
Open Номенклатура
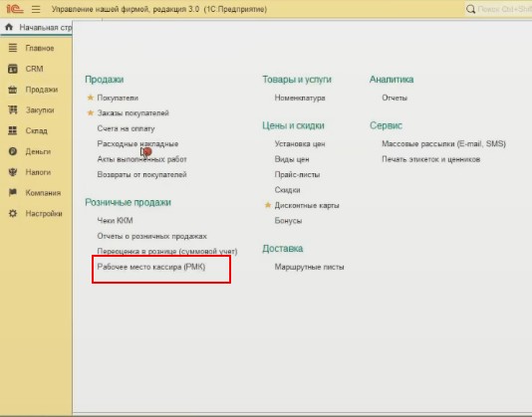(x=300, y=98)
